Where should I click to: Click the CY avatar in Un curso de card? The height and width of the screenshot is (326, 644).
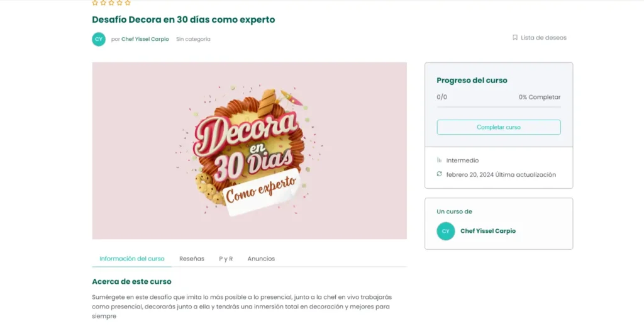tap(446, 231)
